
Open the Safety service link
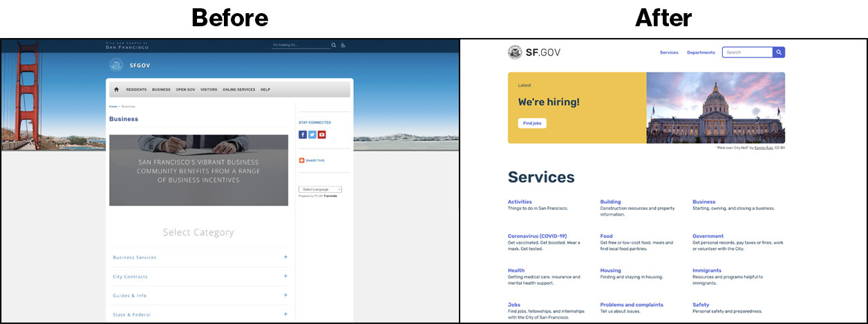701,305
